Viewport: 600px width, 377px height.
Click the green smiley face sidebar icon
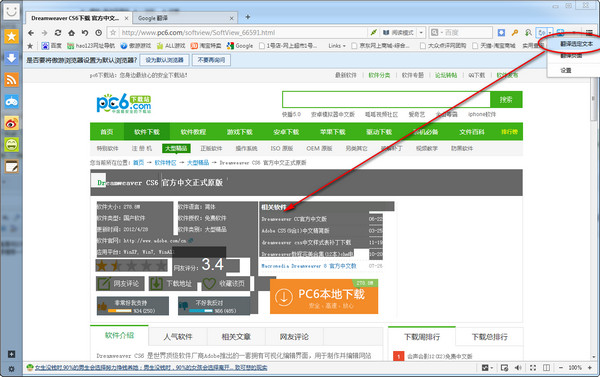click(x=11, y=145)
